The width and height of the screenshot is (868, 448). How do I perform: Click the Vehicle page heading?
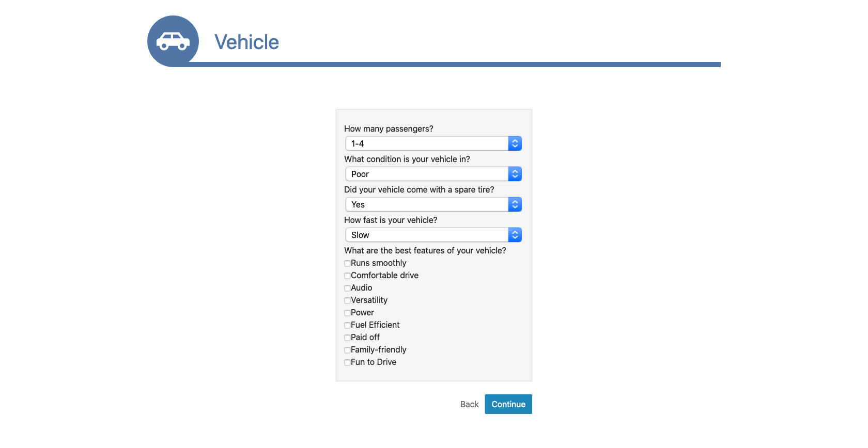click(x=246, y=42)
